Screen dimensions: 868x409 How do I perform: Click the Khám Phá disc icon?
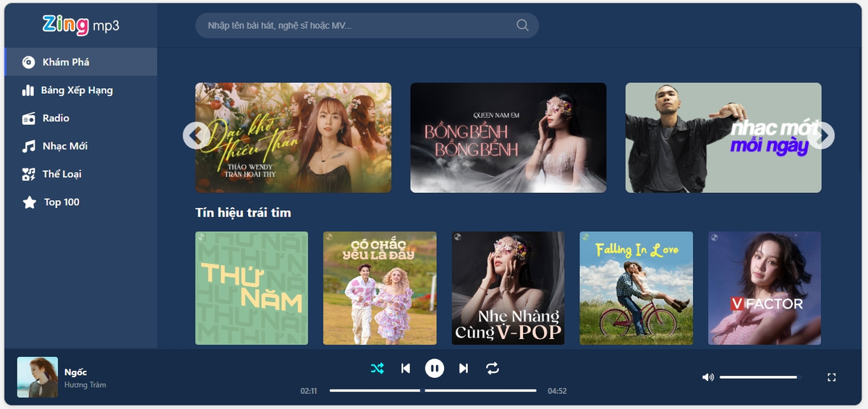[29, 62]
